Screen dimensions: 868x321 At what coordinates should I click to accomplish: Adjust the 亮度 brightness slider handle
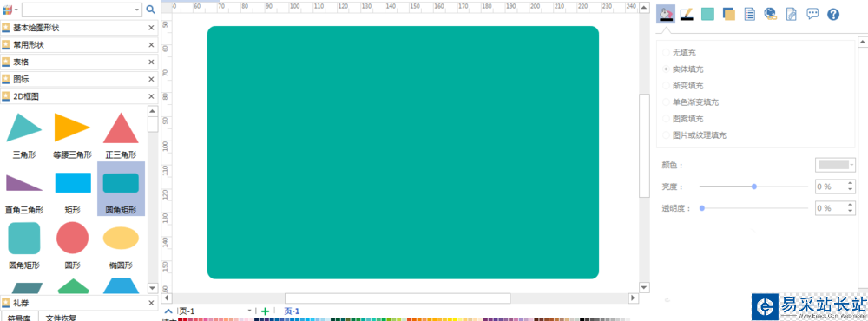point(754,187)
